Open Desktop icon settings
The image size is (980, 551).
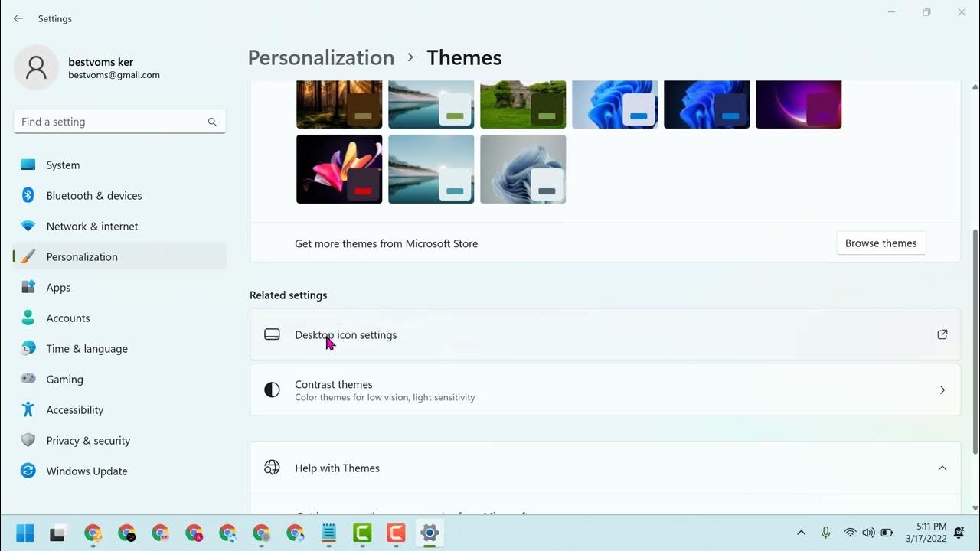(x=605, y=334)
